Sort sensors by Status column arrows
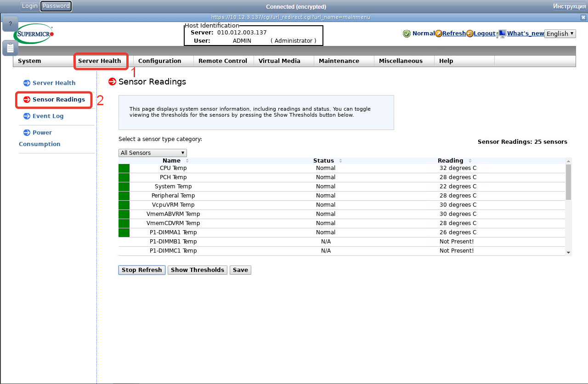 [340, 161]
